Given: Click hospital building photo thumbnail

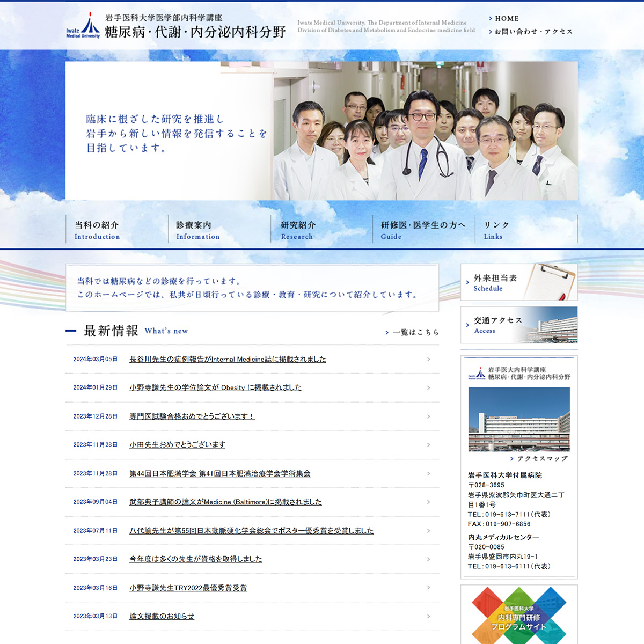Looking at the screenshot, I should pos(518,419).
